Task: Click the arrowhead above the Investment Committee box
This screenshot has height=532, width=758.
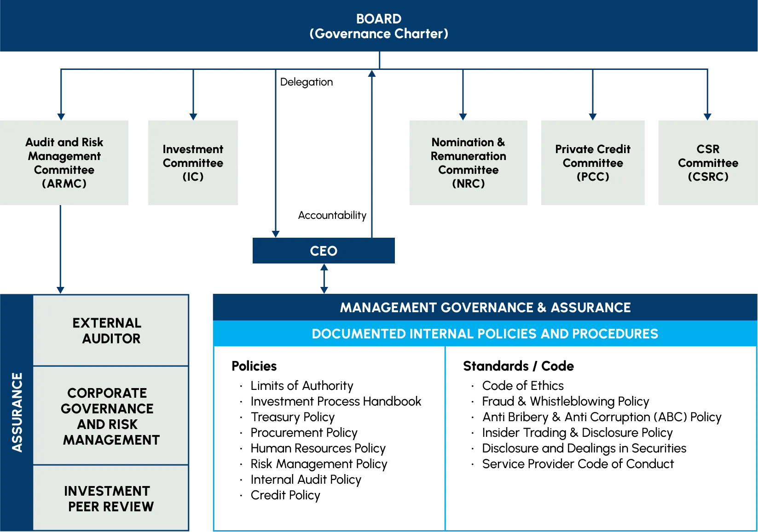Action: [x=193, y=115]
